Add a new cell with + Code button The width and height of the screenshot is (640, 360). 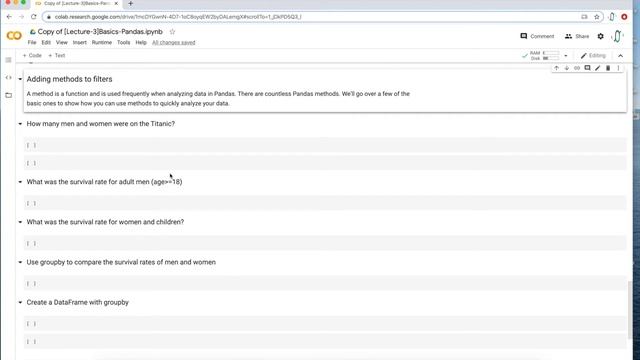click(32, 56)
